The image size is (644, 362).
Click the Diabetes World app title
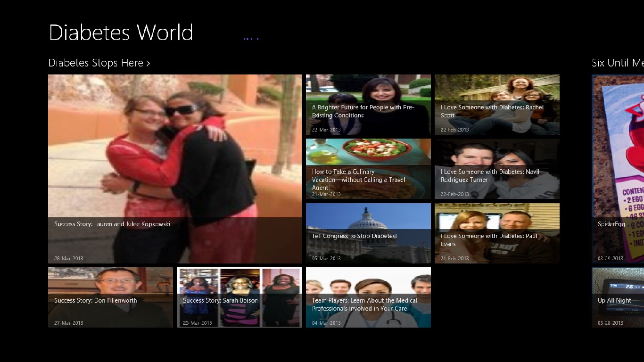[x=121, y=33]
